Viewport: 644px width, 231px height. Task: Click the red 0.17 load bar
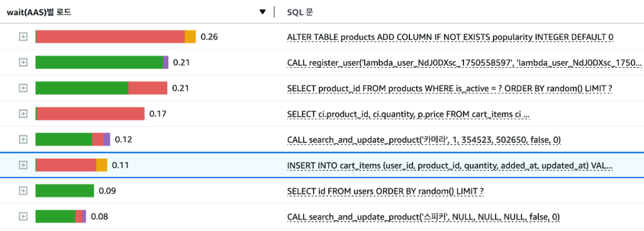click(91, 114)
